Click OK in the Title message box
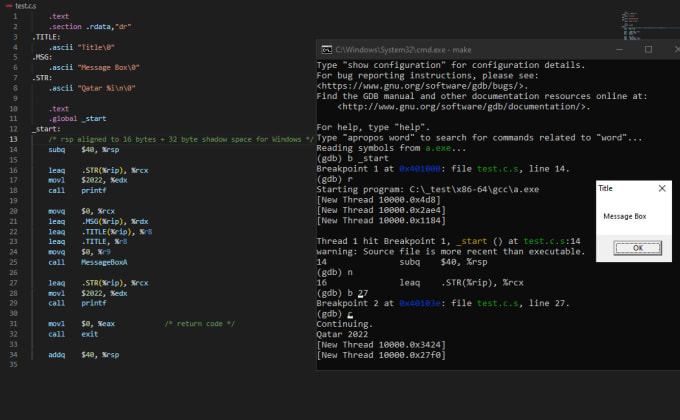 pyautogui.click(x=638, y=248)
